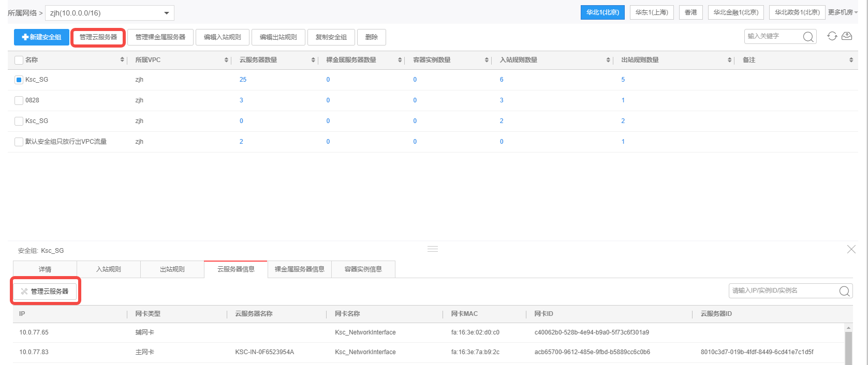Sort by 名称 column arrows

tap(122, 60)
